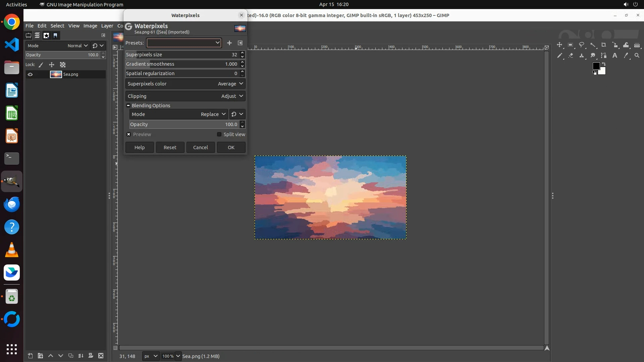
Task: Click the Reset button
Action: [170, 147]
